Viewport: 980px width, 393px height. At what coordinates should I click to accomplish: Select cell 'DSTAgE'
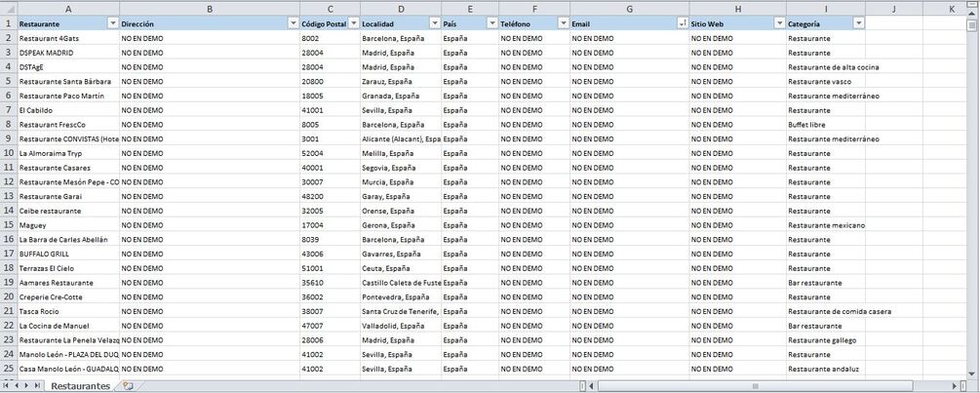coord(68,67)
